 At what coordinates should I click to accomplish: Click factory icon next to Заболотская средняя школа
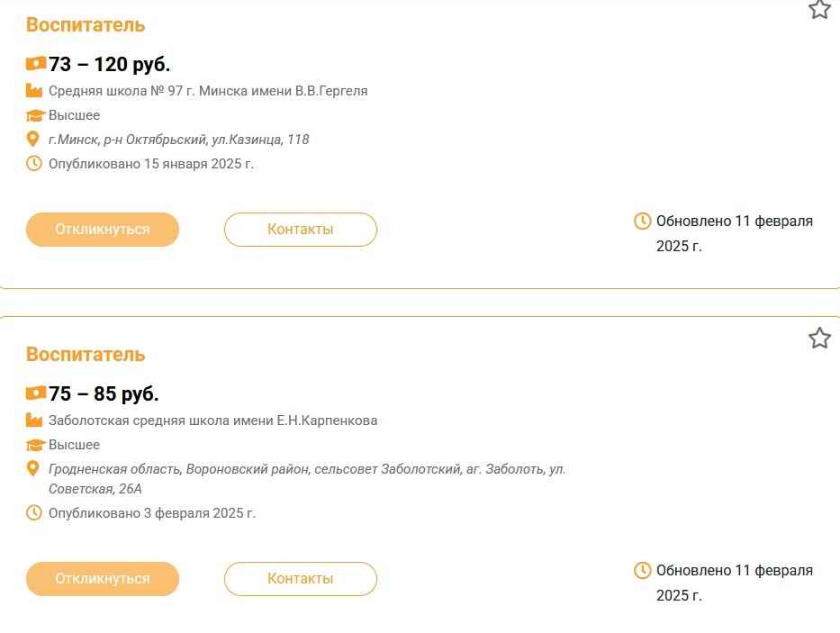pos(34,420)
